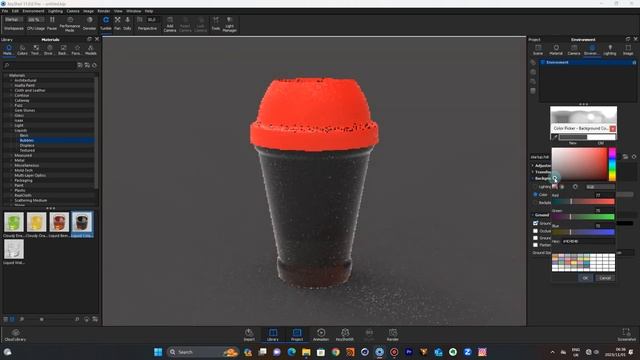The height and width of the screenshot is (360, 640).
Task: Open the Cloud Library
Action: (x=15, y=335)
